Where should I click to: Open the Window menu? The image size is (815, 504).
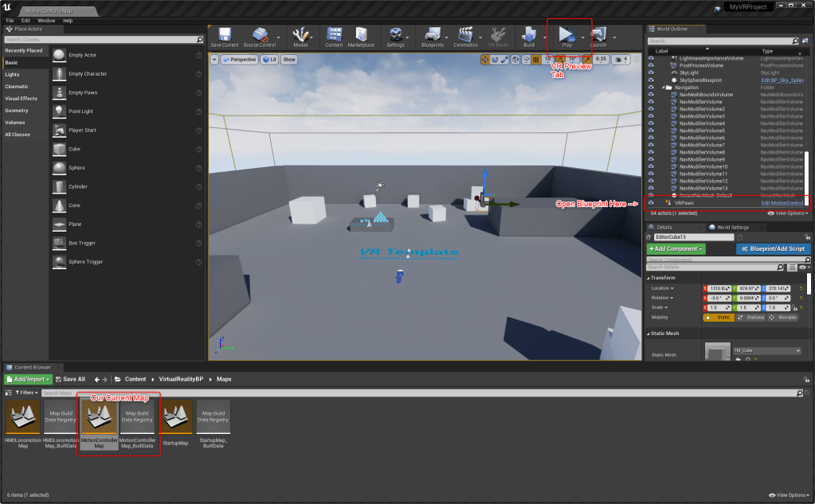tap(46, 20)
